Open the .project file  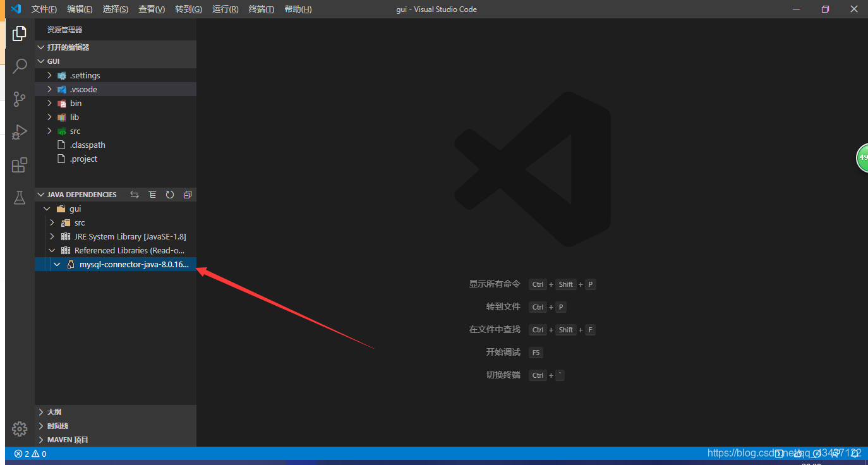(116, 159)
